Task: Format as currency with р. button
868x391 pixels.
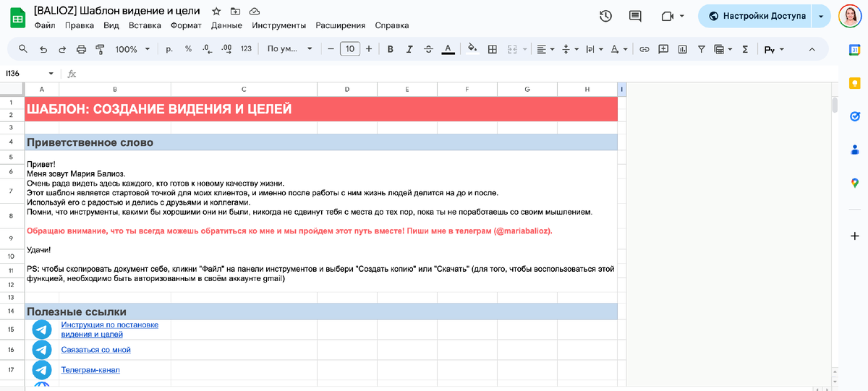Action: (169, 49)
